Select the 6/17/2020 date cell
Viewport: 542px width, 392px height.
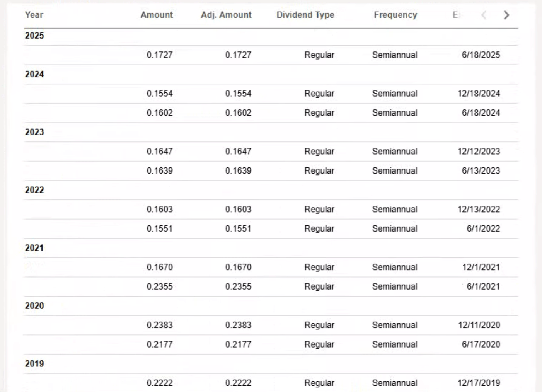tap(481, 344)
